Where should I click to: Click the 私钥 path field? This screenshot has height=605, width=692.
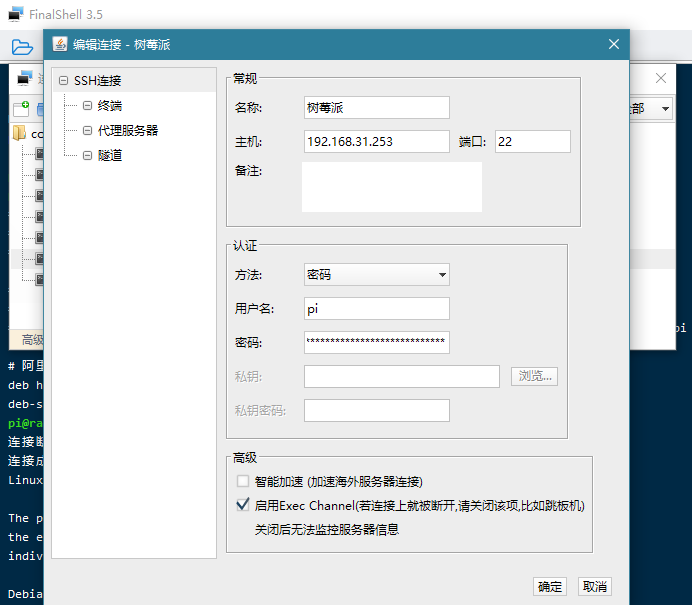402,376
